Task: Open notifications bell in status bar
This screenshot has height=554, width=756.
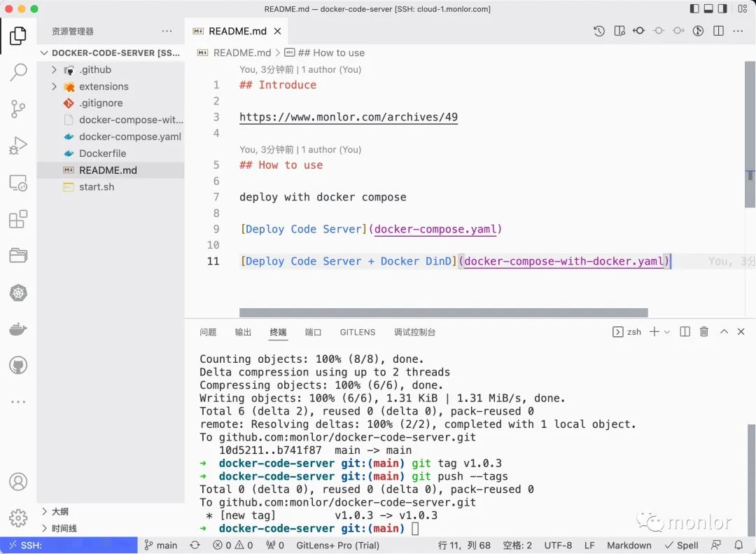Action: pos(738,546)
